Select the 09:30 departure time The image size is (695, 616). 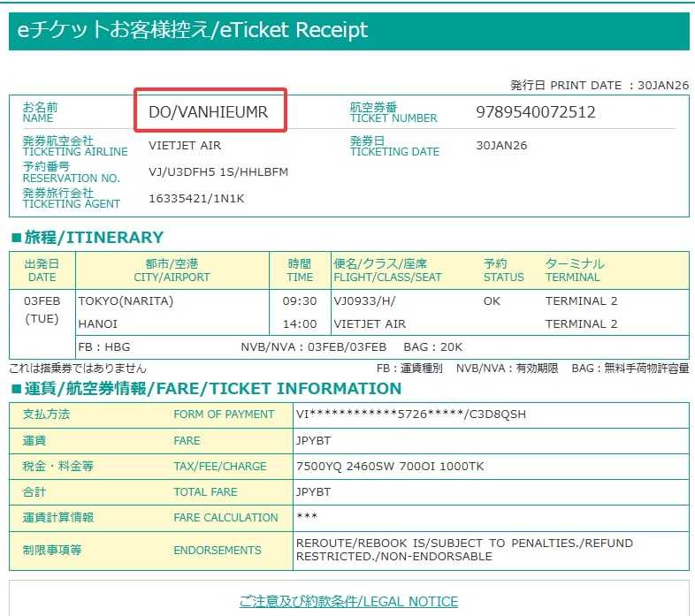pyautogui.click(x=300, y=301)
